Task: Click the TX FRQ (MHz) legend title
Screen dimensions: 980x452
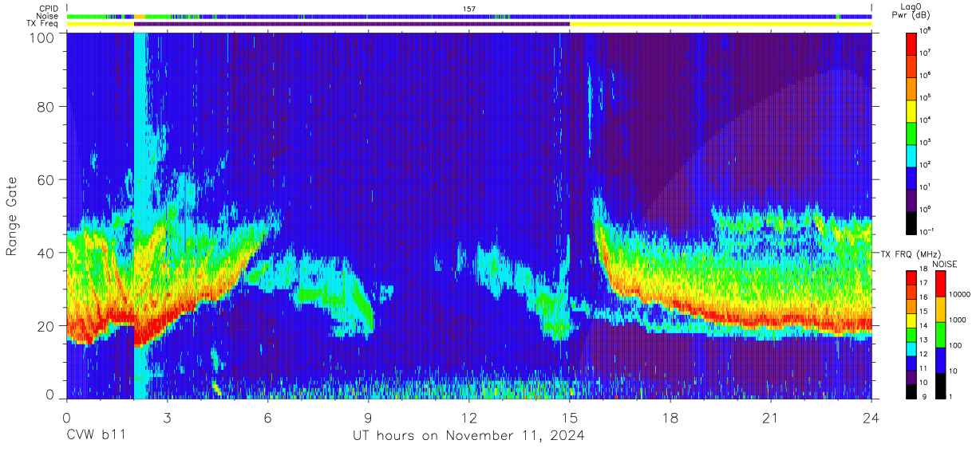Action: [x=909, y=254]
